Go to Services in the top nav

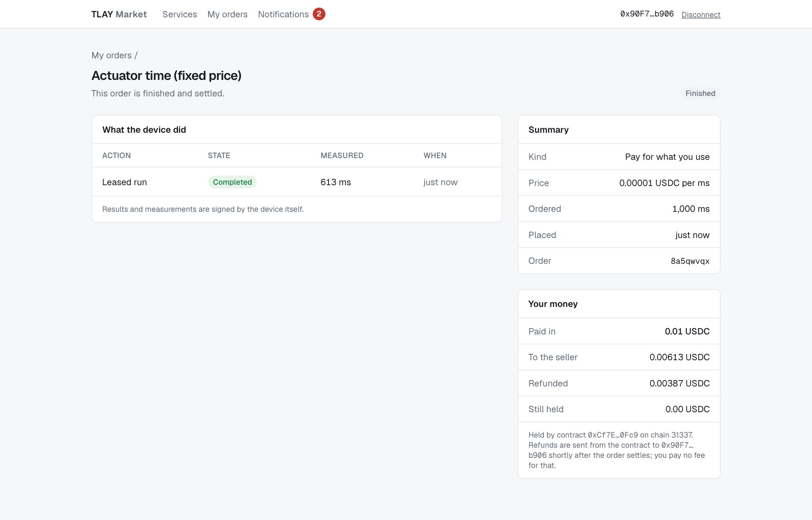[x=180, y=14]
